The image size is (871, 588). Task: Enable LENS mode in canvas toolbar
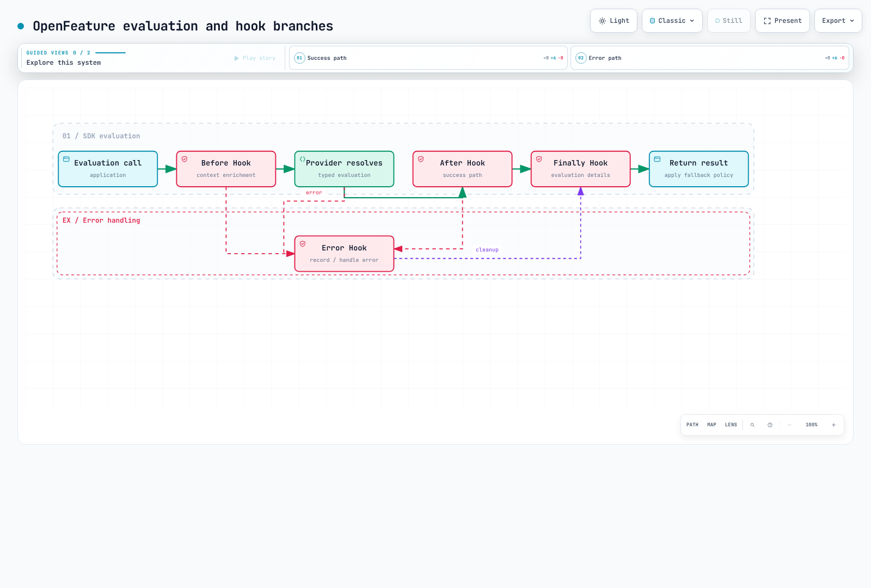[731, 425]
